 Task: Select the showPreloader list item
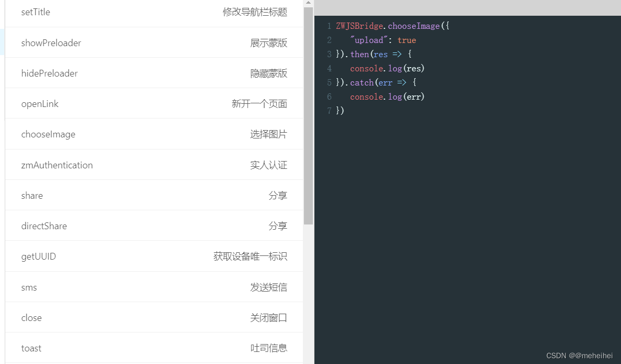coord(154,42)
